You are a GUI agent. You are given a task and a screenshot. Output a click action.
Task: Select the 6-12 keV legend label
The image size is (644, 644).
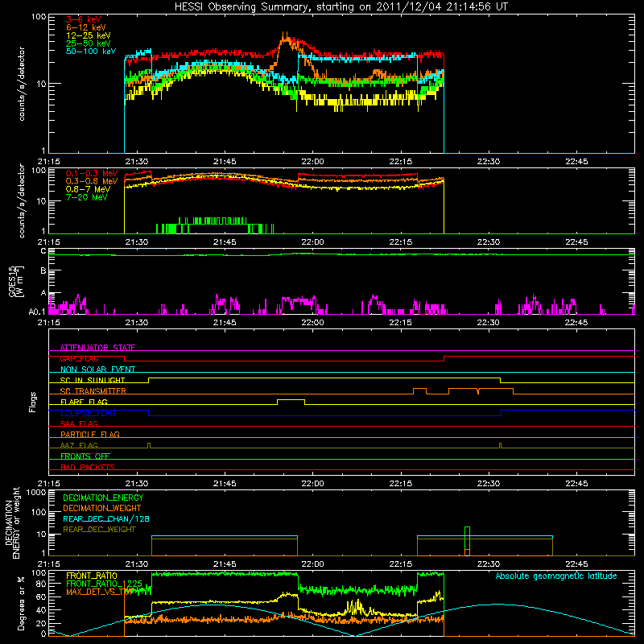tap(86, 27)
